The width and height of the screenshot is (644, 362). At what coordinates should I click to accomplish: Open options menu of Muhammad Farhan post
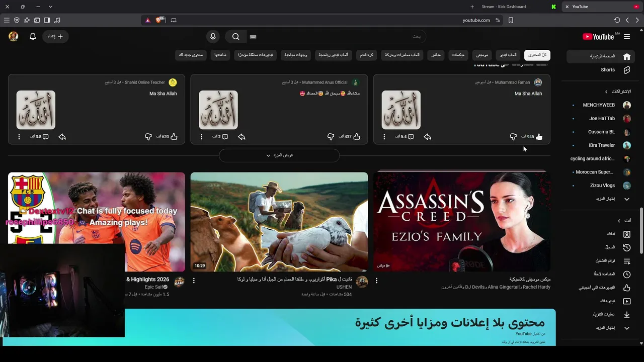(384, 137)
